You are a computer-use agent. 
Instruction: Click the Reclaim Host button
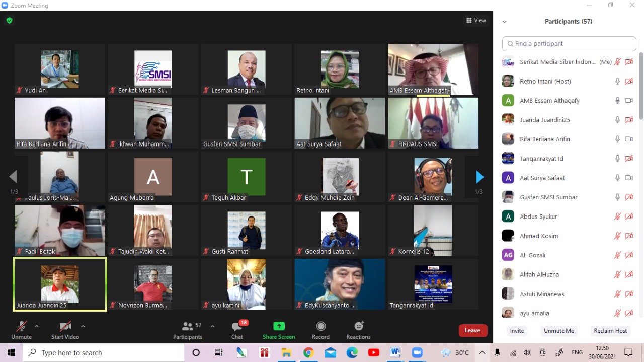pyautogui.click(x=610, y=331)
